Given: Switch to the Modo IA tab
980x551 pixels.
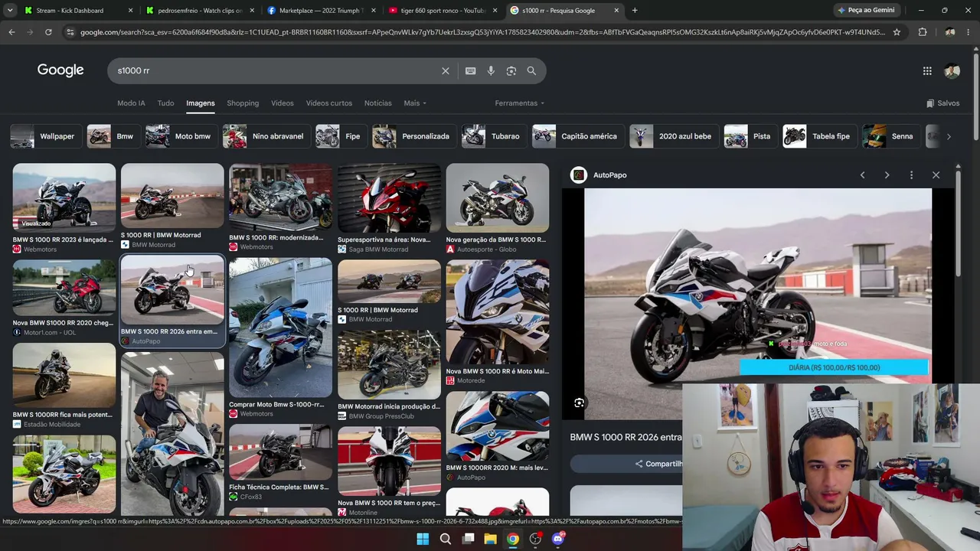Looking at the screenshot, I should coord(131,103).
